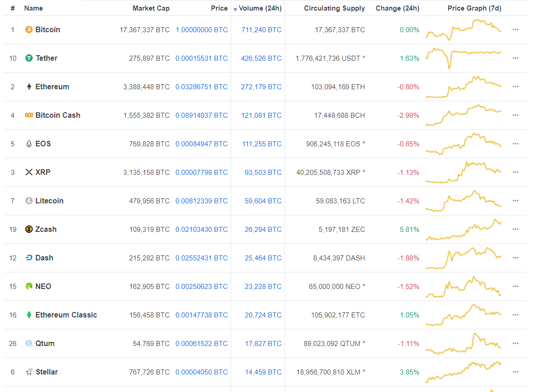543x392 pixels.
Task: Open the more-options menu for EOS
Action: 516,144
